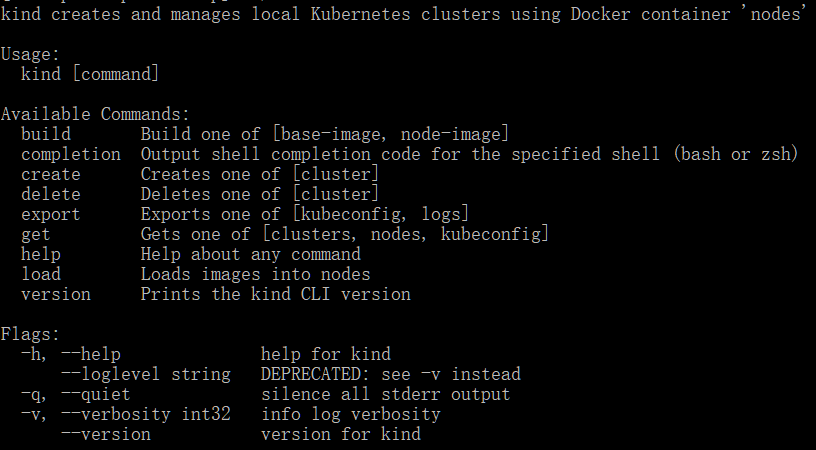Screen dimensions: 816x450
Task: Click 'info log verbosity' description
Action: pyautogui.click(x=351, y=414)
